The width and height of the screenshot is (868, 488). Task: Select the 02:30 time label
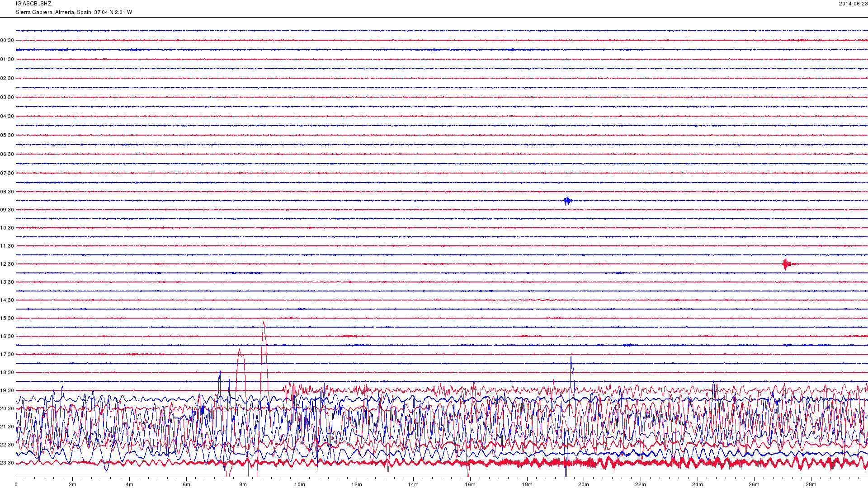7,79
